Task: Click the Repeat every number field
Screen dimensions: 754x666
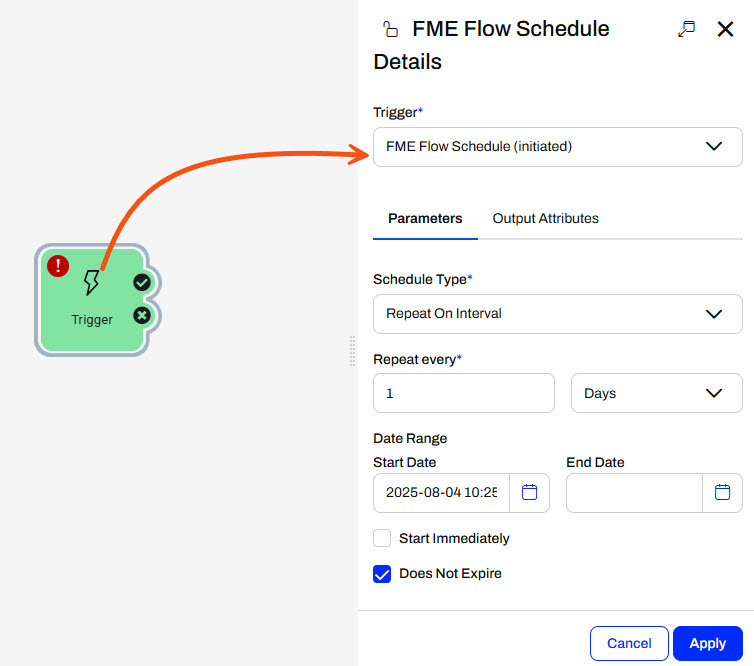Action: click(x=463, y=393)
